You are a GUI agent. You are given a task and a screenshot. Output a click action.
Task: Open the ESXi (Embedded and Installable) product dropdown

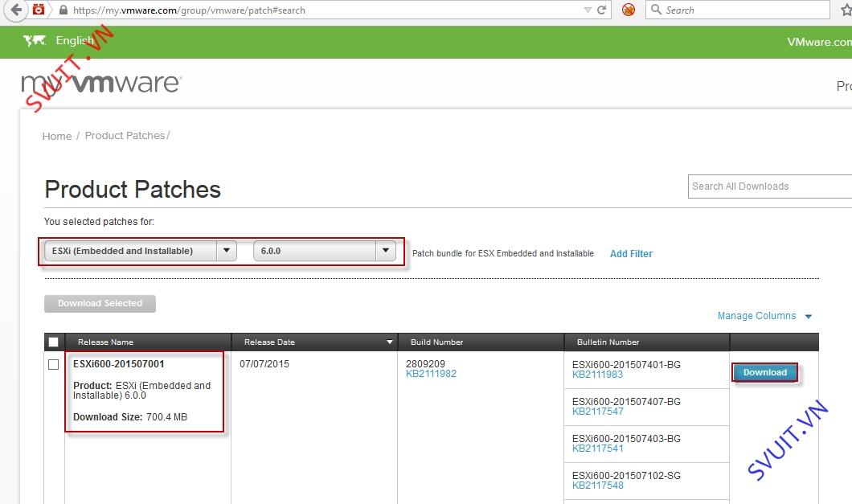(x=140, y=251)
